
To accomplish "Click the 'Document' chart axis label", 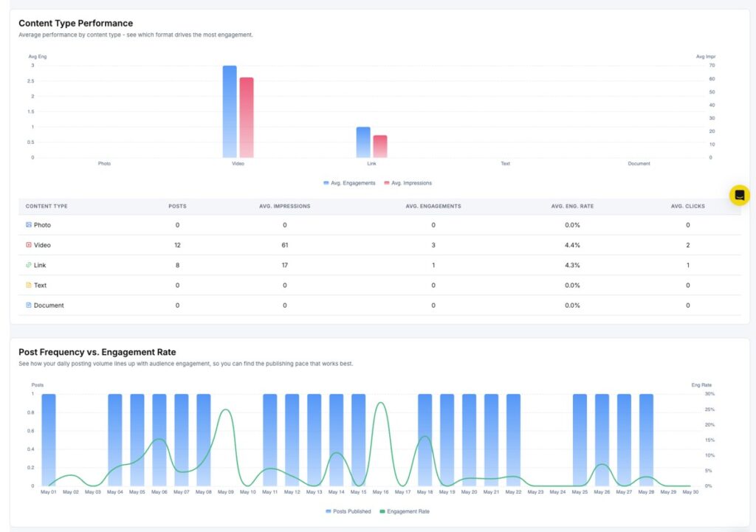I will click(x=639, y=164).
